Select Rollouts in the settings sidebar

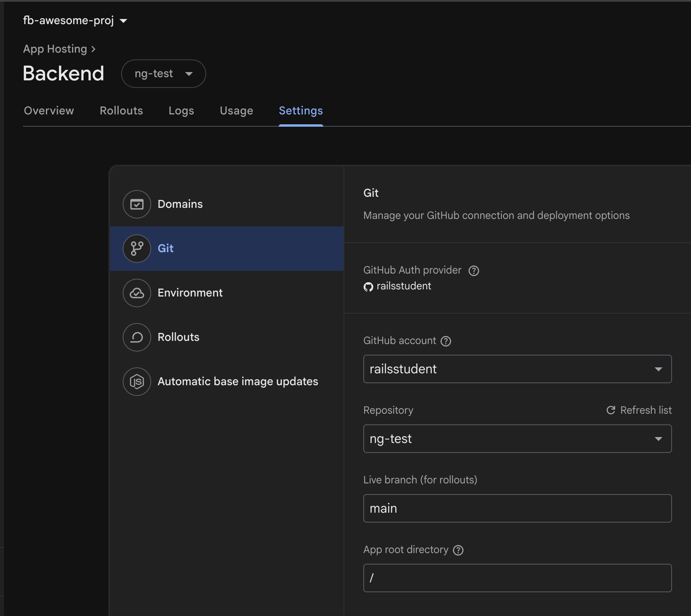(227, 337)
